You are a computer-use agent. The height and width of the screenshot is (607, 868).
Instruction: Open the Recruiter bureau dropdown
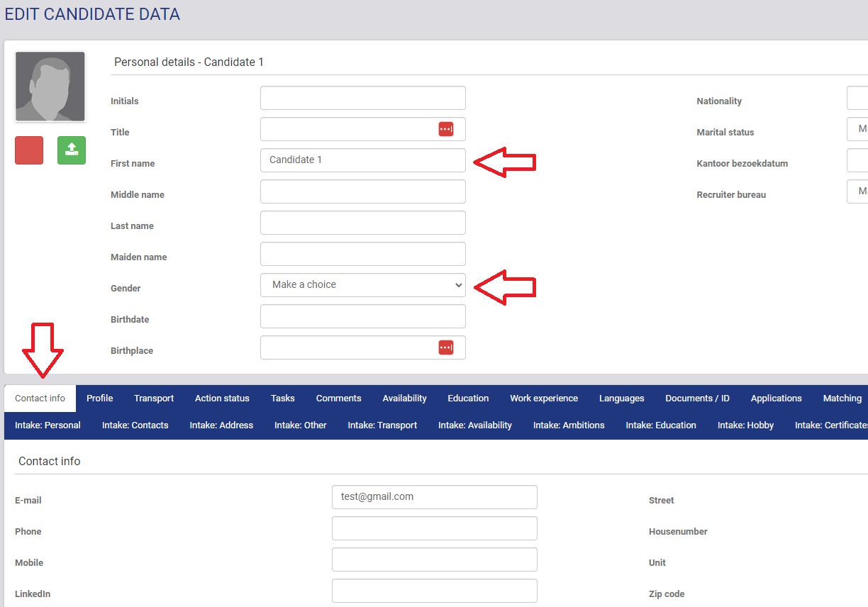click(857, 191)
